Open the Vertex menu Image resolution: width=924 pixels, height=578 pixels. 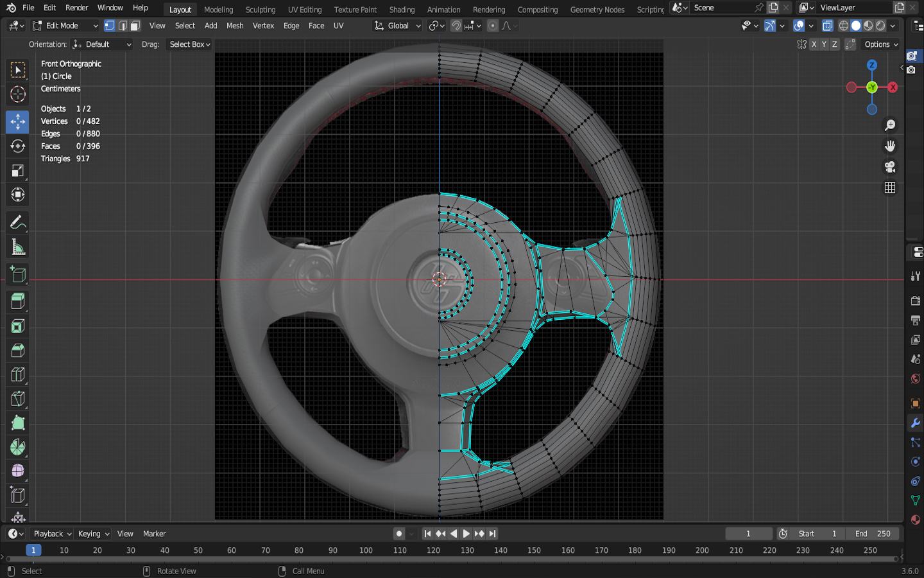[263, 26]
